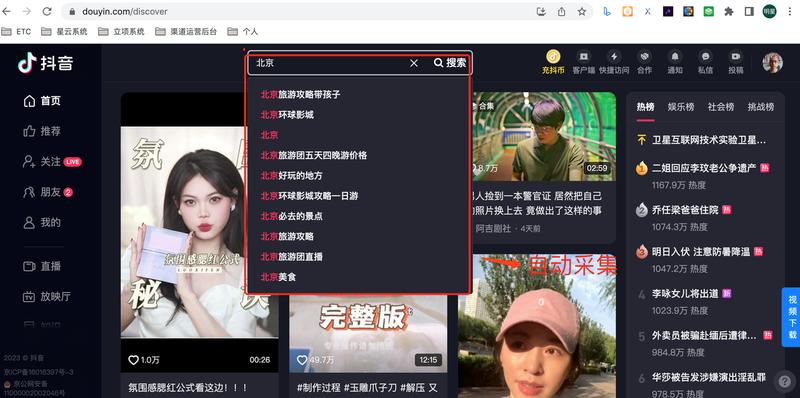Select suggestion 北京旅游攻略带孩子
This screenshot has height=398, width=800.
tap(301, 94)
